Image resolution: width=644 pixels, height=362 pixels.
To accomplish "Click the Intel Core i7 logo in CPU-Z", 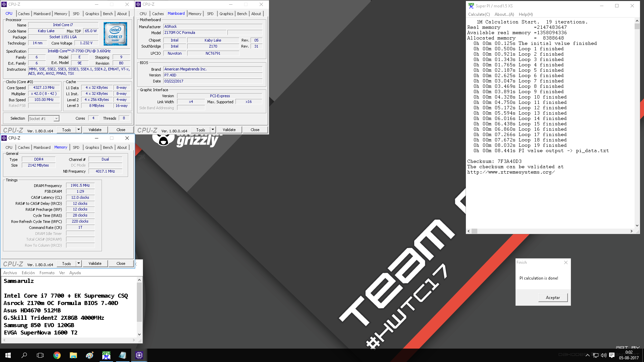I will point(115,34).
